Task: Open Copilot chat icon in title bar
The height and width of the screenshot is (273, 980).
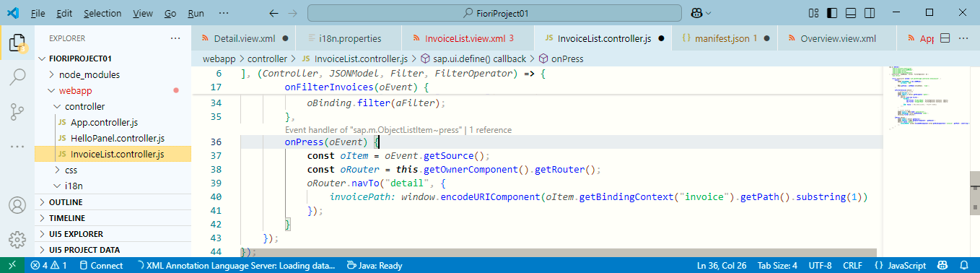Action: point(696,14)
